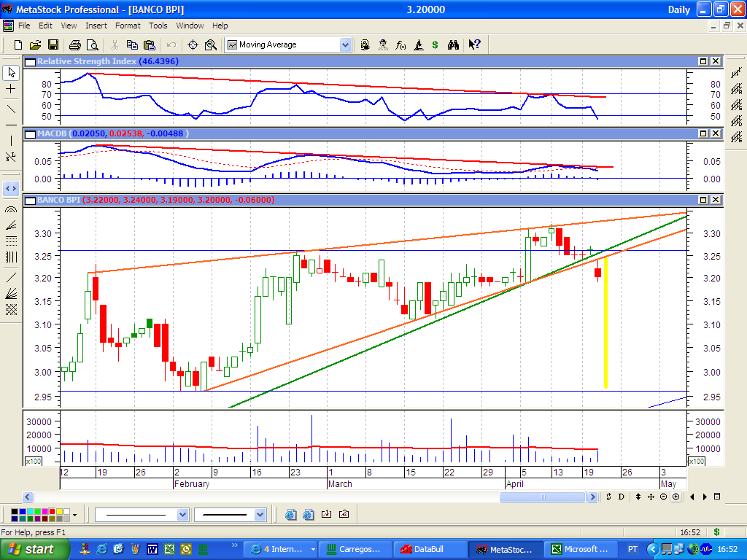Click the Copy icon in toolbar
747x560 pixels.
[132, 44]
